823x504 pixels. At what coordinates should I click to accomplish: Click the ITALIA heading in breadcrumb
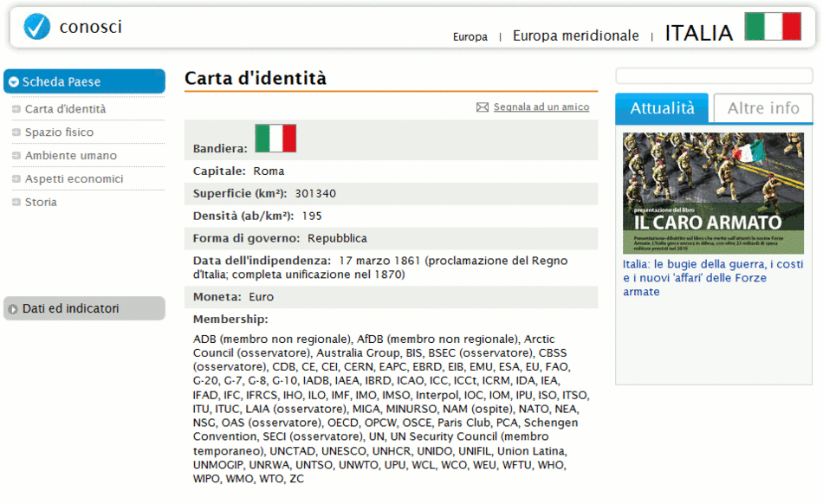698,33
